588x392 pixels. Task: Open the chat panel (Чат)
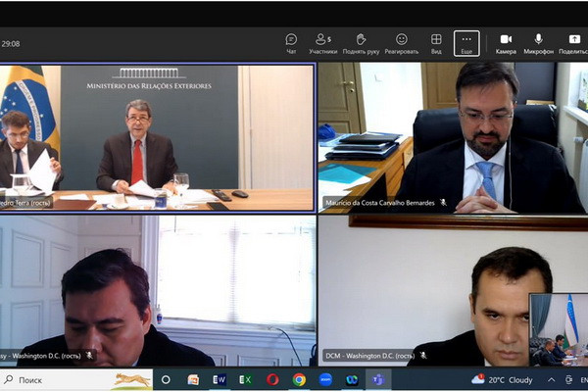291,43
